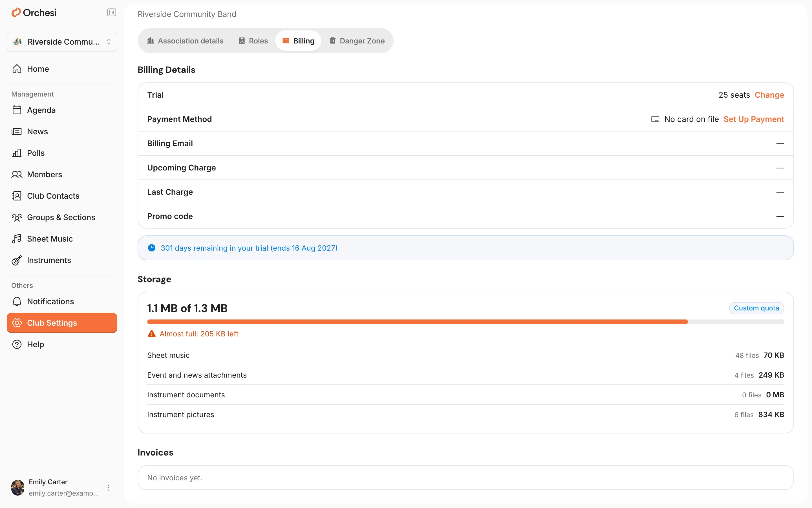The height and width of the screenshot is (508, 812).
Task: Click the storage warning triangle icon
Action: [152, 334]
